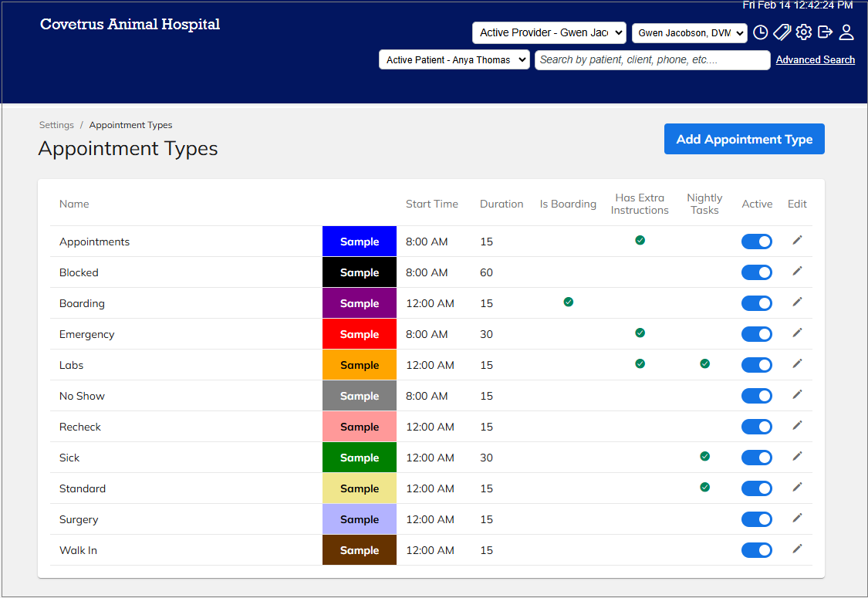Click Add Appointment Type button
868x598 pixels.
(x=745, y=139)
